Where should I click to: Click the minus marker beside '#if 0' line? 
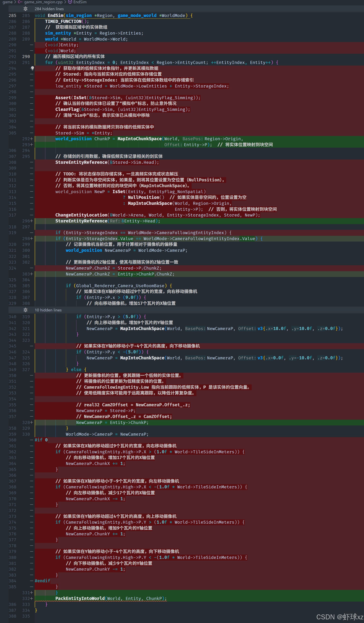(32, 440)
